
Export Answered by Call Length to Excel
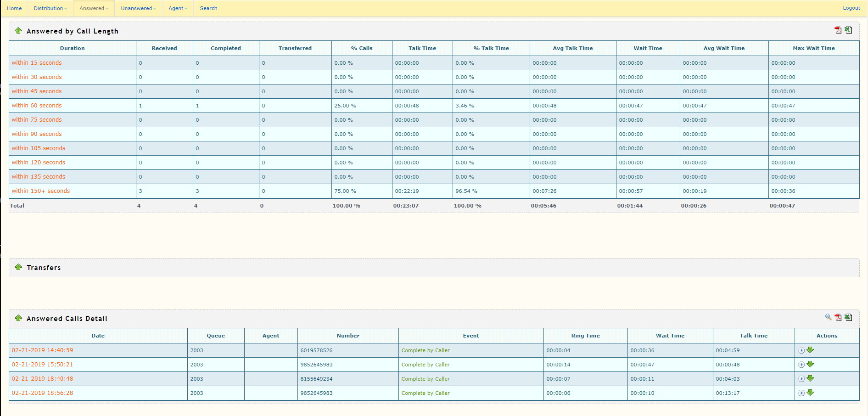[848, 30]
